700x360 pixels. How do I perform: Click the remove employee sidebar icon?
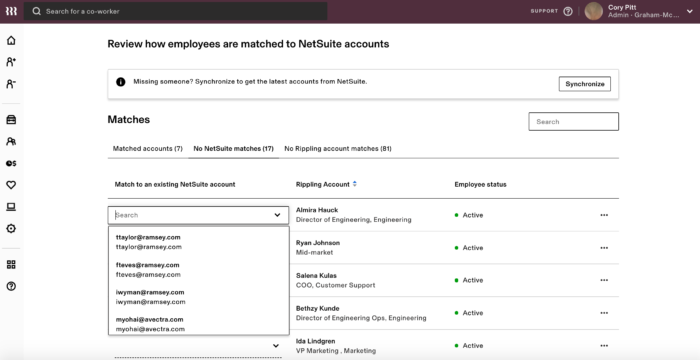point(11,84)
